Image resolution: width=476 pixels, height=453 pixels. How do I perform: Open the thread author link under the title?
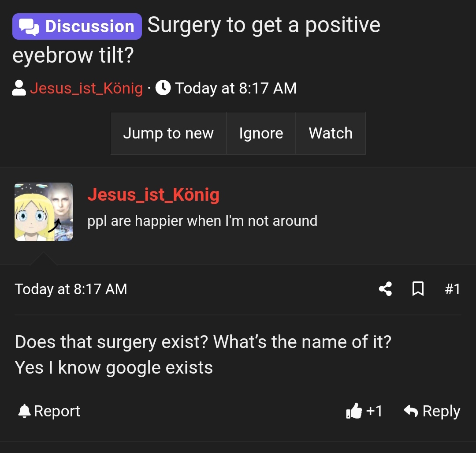click(86, 88)
